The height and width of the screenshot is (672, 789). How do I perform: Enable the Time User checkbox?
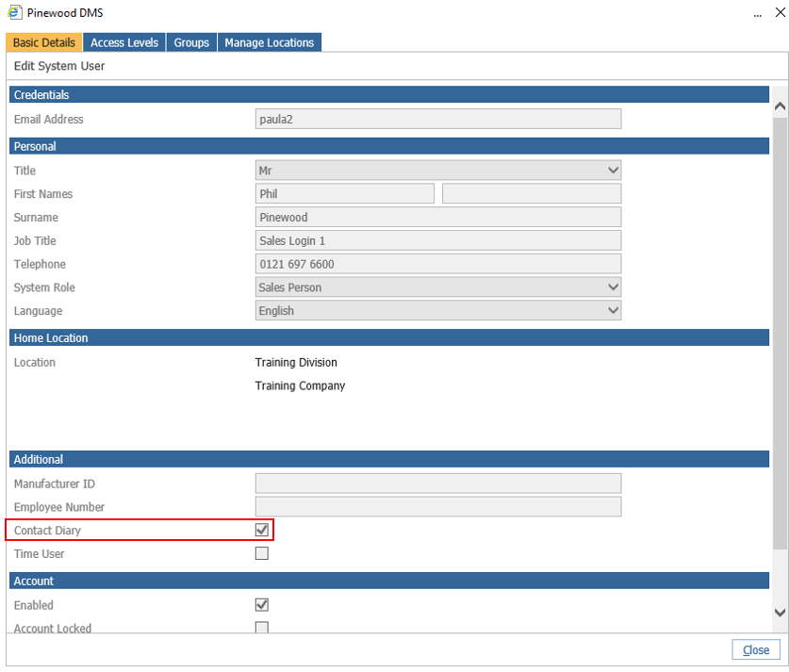tap(262, 554)
